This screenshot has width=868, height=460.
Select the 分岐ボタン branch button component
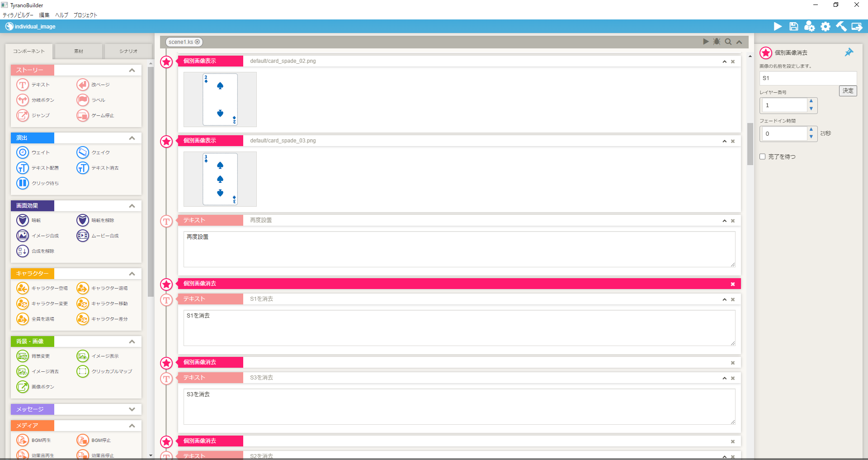pyautogui.click(x=35, y=100)
